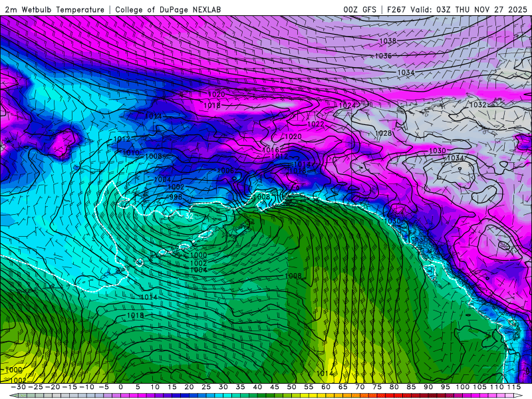
Task: Click the 'College of DuPage NEXLAB' label
Action: (168, 10)
